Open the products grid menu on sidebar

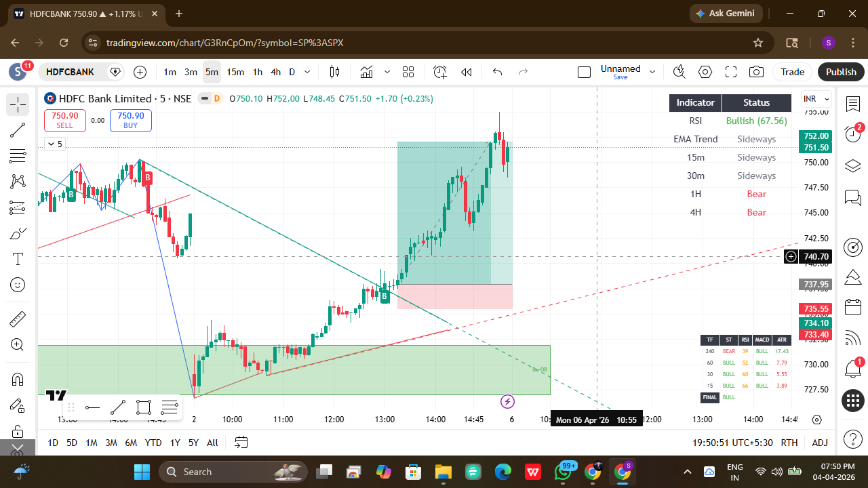[852, 401]
